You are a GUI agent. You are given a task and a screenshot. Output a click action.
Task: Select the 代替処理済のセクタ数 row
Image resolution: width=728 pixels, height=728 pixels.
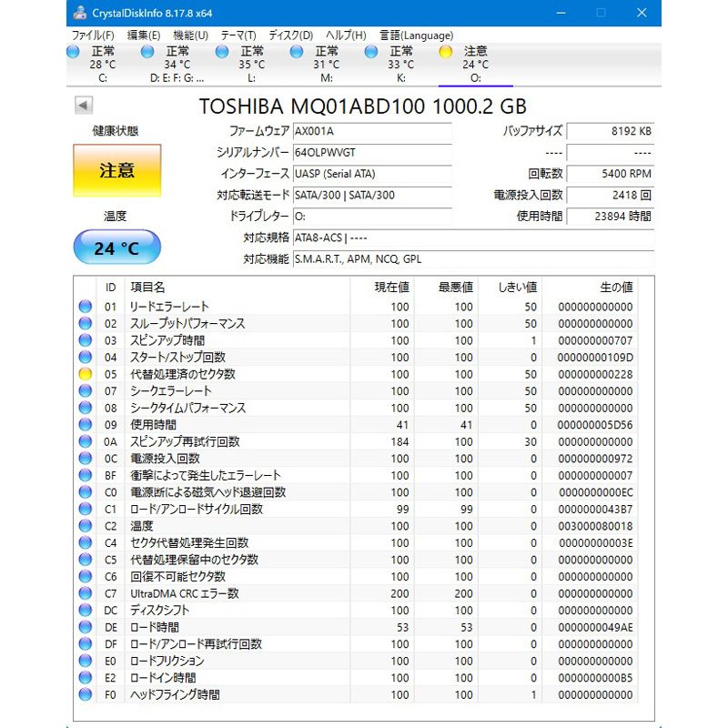pos(356,374)
